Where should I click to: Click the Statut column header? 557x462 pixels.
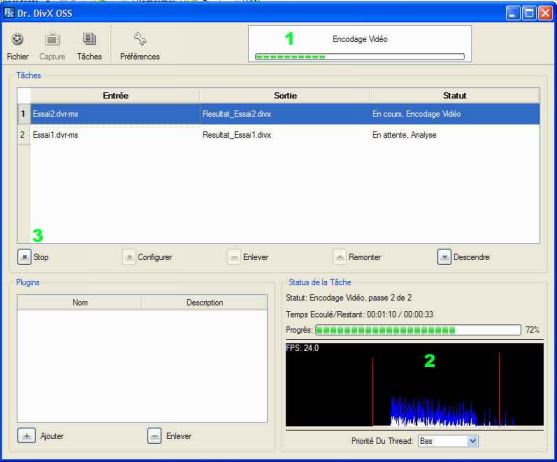(454, 96)
